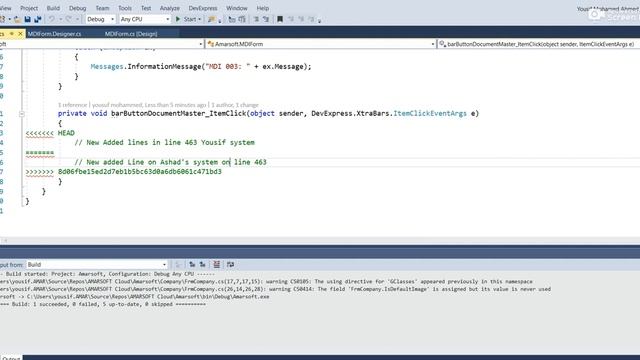Click the Messages.InformationMessage code line
The width and height of the screenshot is (640, 360).
tap(201, 67)
